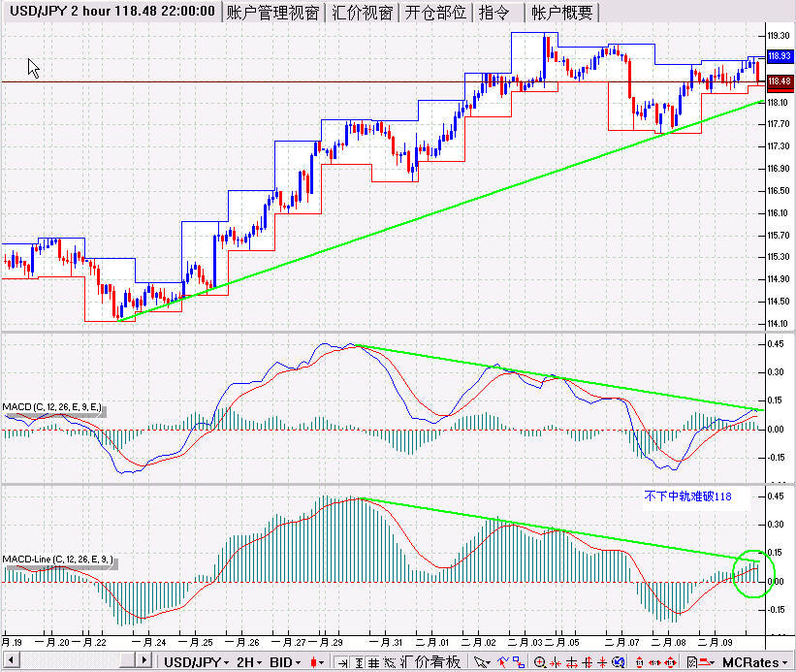This screenshot has width=796, height=672.
Task: Click the chart studies properties icon
Action: pos(692,662)
